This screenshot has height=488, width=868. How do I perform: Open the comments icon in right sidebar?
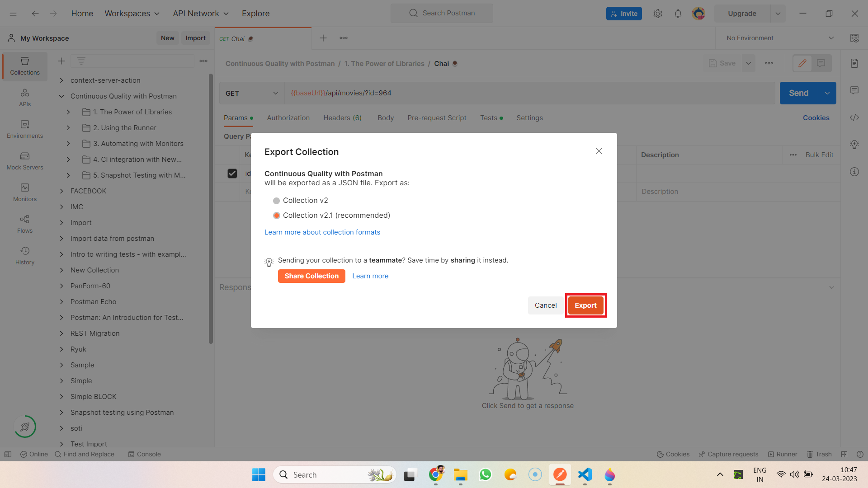pos(854,90)
